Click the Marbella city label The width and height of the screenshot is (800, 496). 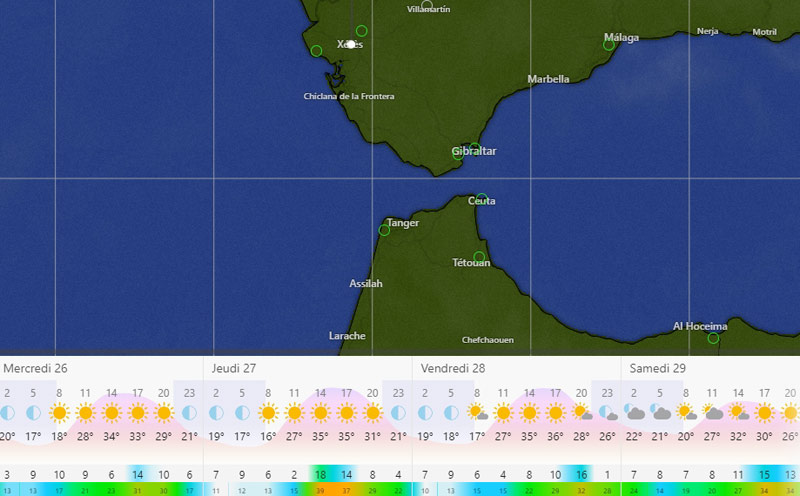548,79
